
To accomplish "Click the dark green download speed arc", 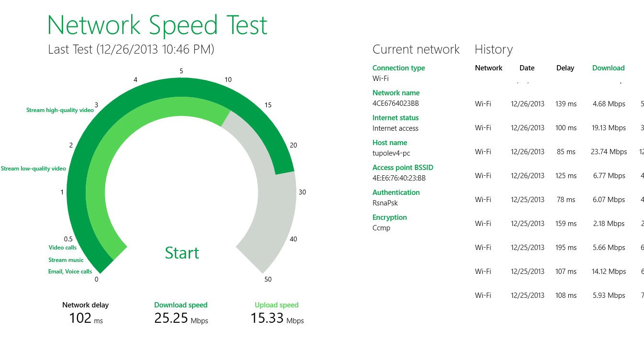I will tap(77, 192).
